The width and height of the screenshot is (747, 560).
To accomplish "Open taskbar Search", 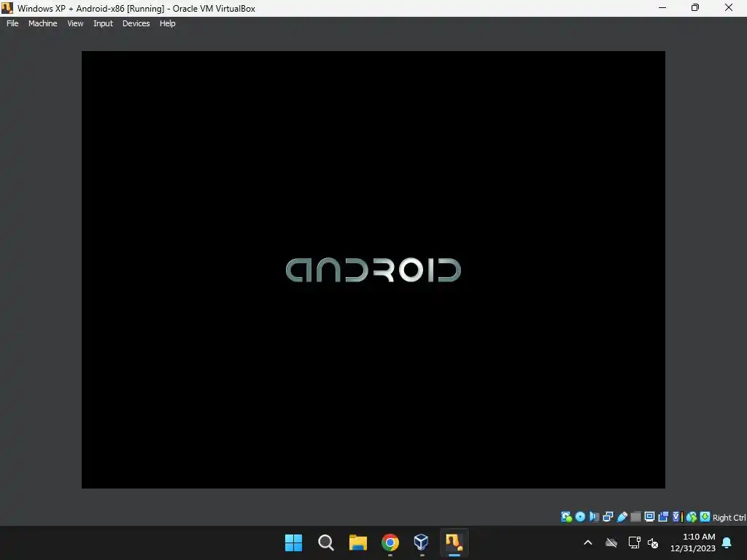I will point(326,542).
